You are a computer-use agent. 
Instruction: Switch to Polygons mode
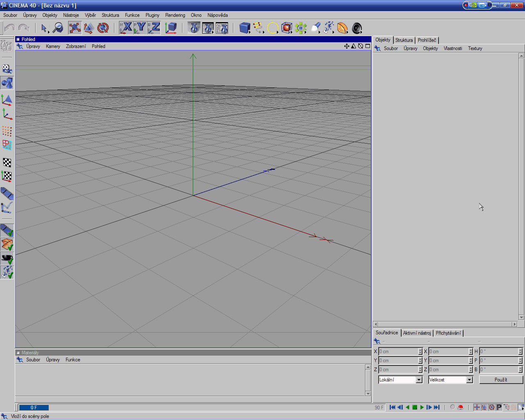coord(7,145)
